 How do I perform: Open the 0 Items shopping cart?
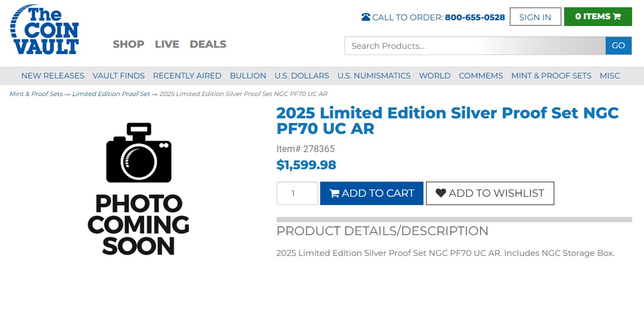click(x=598, y=17)
